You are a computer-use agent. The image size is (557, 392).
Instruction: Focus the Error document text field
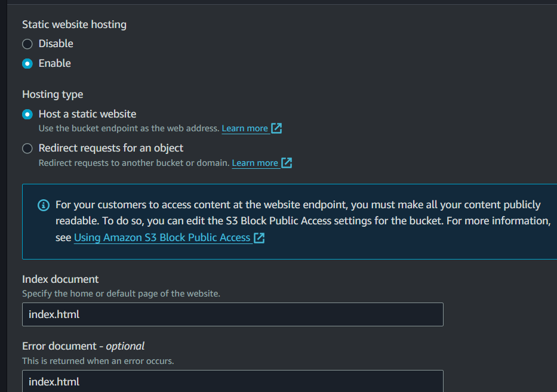233,381
